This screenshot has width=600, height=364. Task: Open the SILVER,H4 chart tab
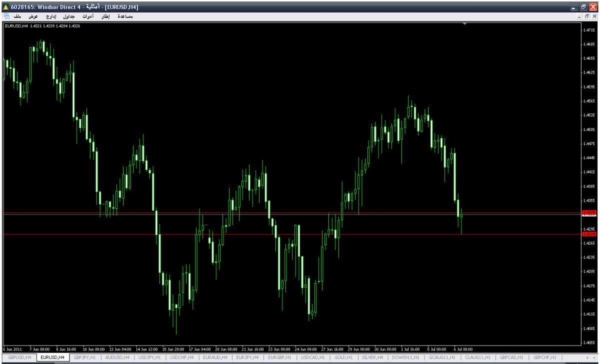click(x=372, y=357)
